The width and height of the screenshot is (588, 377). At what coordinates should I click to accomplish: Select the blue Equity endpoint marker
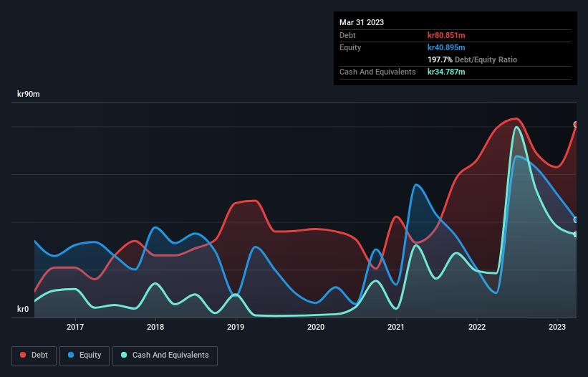pyautogui.click(x=576, y=220)
